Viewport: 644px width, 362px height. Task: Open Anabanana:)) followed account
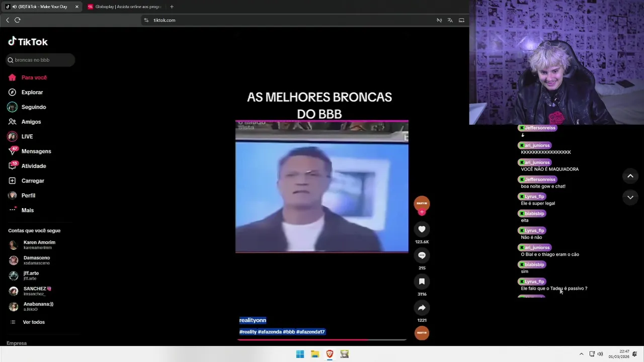pos(31,306)
